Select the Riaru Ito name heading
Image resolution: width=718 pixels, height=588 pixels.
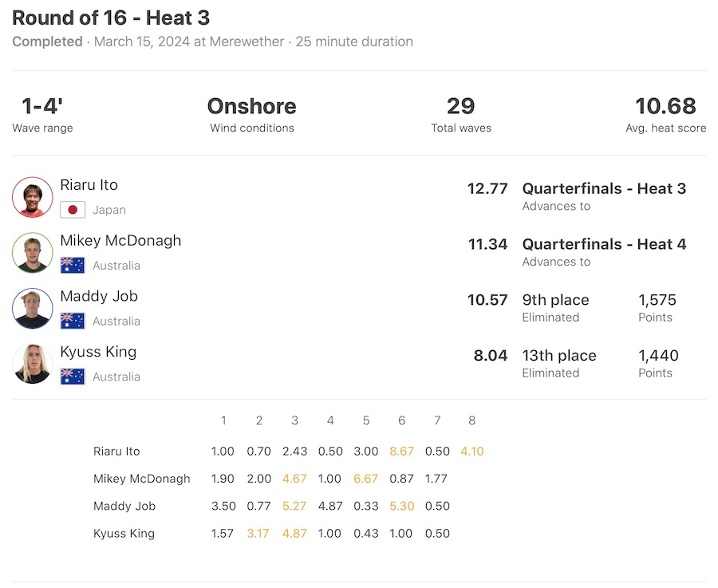point(89,185)
